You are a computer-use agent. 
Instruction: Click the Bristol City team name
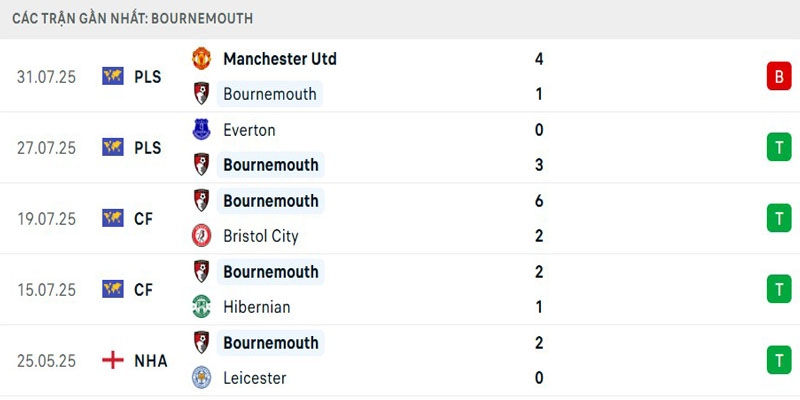(x=261, y=236)
